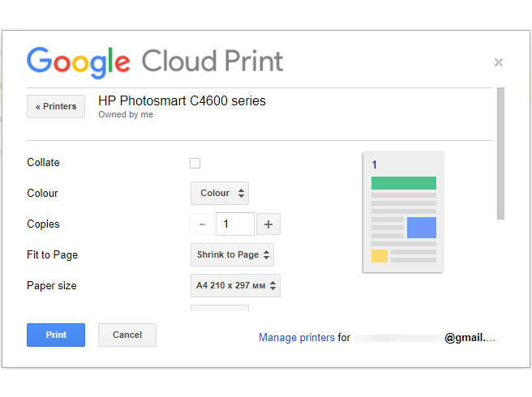This screenshot has height=397, width=532.
Task: Click the Copies number field
Action: pos(235,224)
